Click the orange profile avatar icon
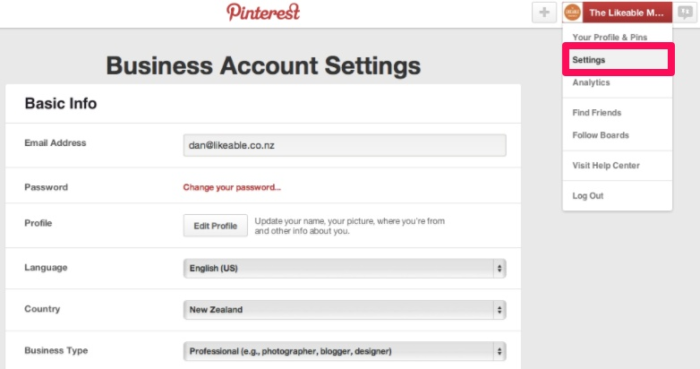This screenshot has width=700, height=369. (x=572, y=12)
